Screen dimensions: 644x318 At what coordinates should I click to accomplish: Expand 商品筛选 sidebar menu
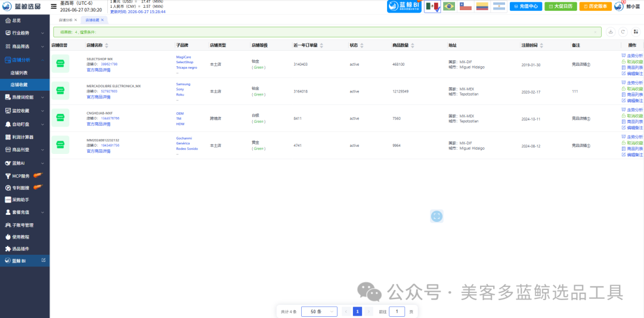coord(24,47)
